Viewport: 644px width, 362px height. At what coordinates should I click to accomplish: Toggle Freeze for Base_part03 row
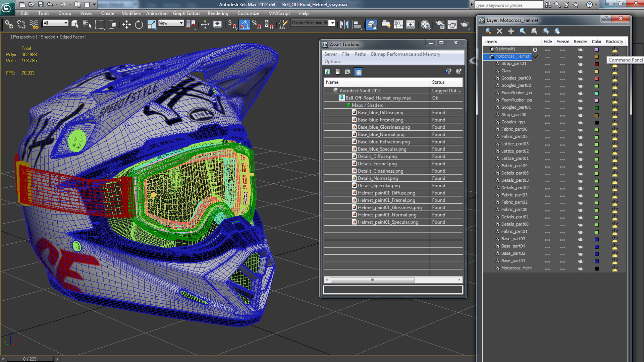(x=562, y=239)
